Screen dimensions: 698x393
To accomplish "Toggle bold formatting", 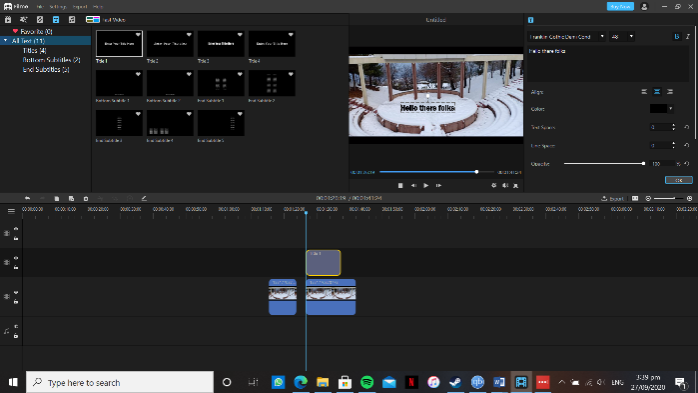I will point(677,37).
